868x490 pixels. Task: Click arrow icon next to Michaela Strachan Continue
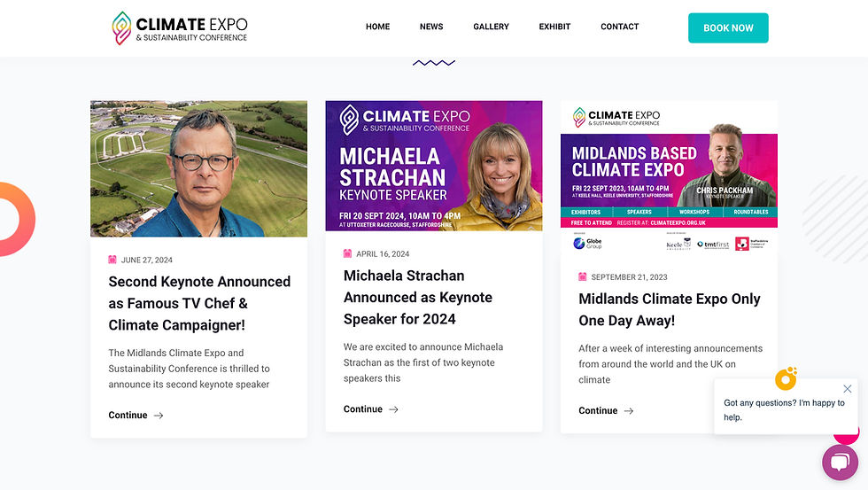pyautogui.click(x=393, y=409)
